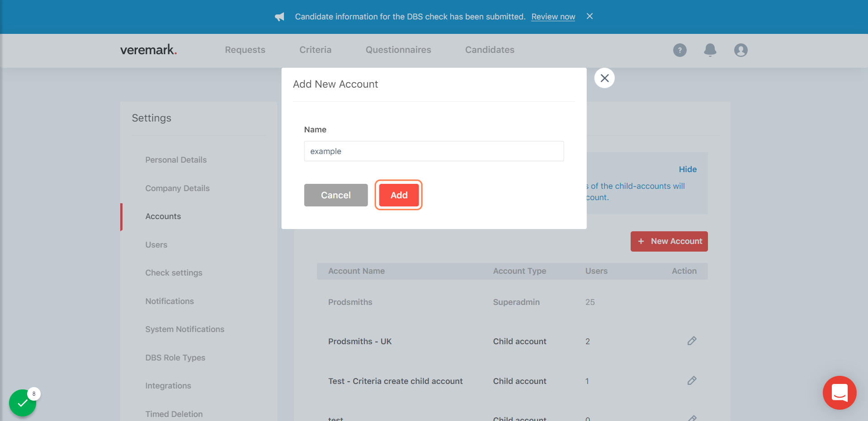The image size is (868, 421).
Task: Close the Add New Account dialog
Action: pos(604,78)
